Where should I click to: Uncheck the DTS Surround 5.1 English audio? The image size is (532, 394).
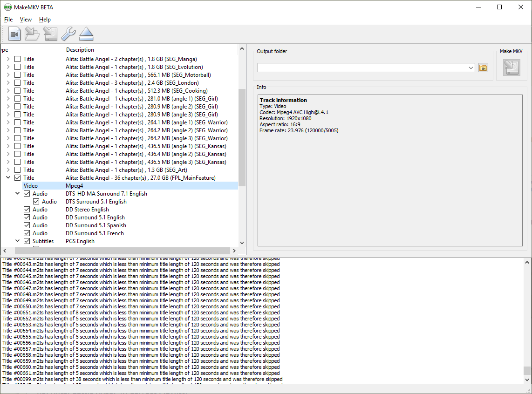coord(36,201)
